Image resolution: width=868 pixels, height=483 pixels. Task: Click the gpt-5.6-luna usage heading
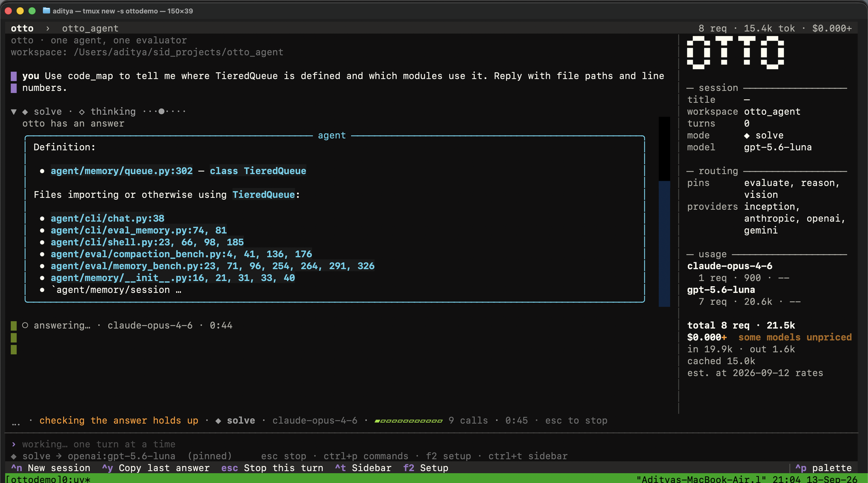click(x=721, y=290)
